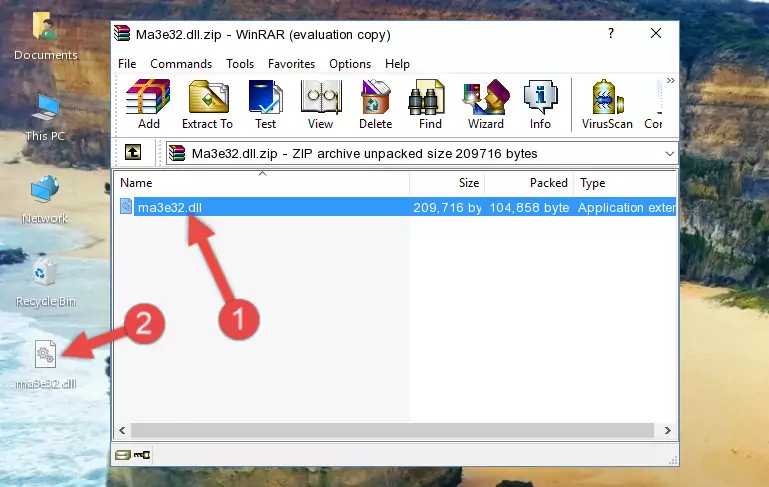
Task: Click the WinRAR help question mark button
Action: click(x=611, y=33)
